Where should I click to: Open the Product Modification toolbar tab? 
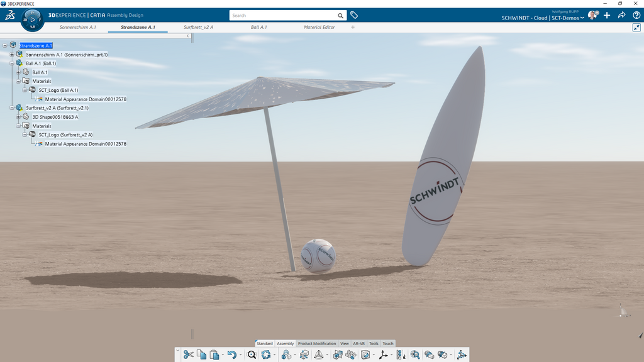pyautogui.click(x=317, y=343)
